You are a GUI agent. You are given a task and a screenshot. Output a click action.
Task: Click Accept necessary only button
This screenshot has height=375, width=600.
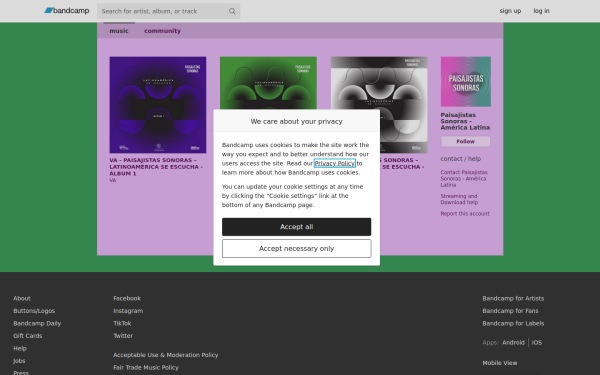tap(297, 248)
